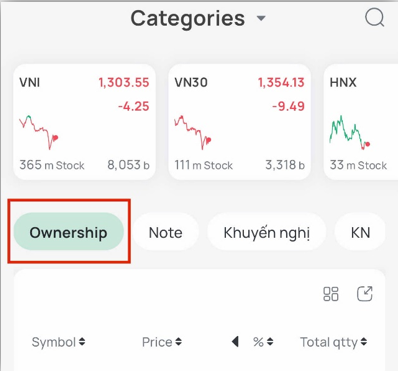The image size is (398, 371).
Task: Switch to grid view layout icon
Action: 331,294
